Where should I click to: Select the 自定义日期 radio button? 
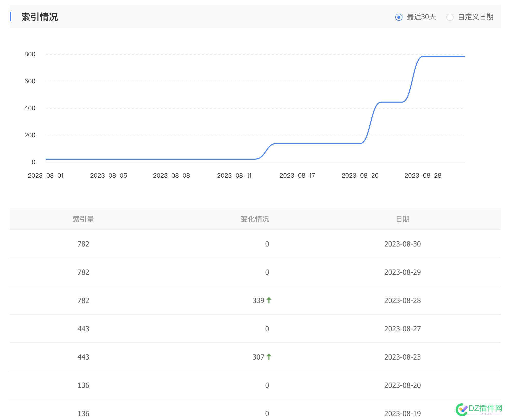click(450, 17)
